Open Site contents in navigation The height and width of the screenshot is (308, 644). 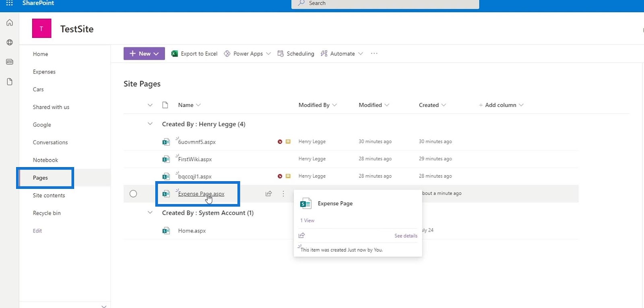pos(49,196)
